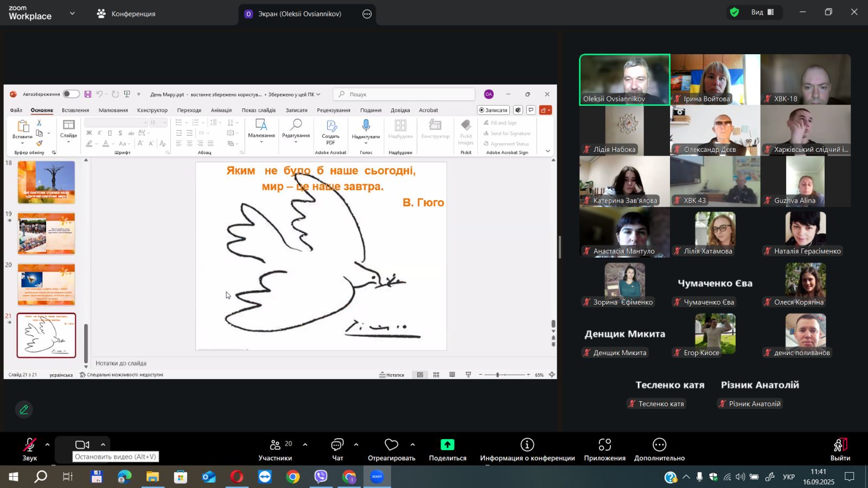This screenshot has height=488, width=868.
Task: Open the Participants list
Action: (275, 450)
